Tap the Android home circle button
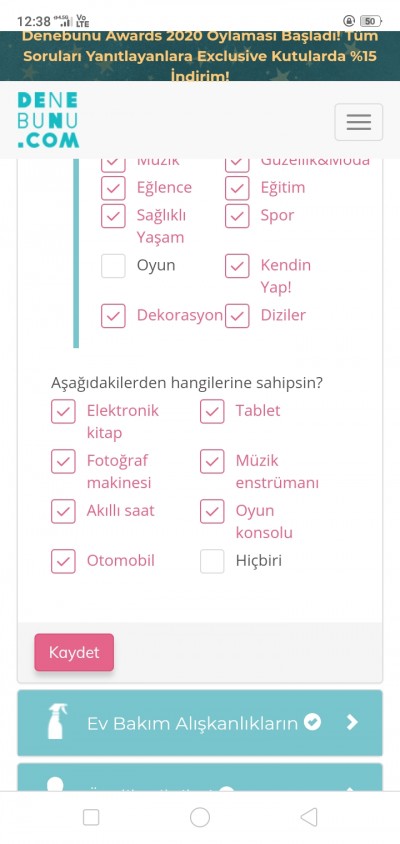This screenshot has width=400, height=844. tap(200, 817)
